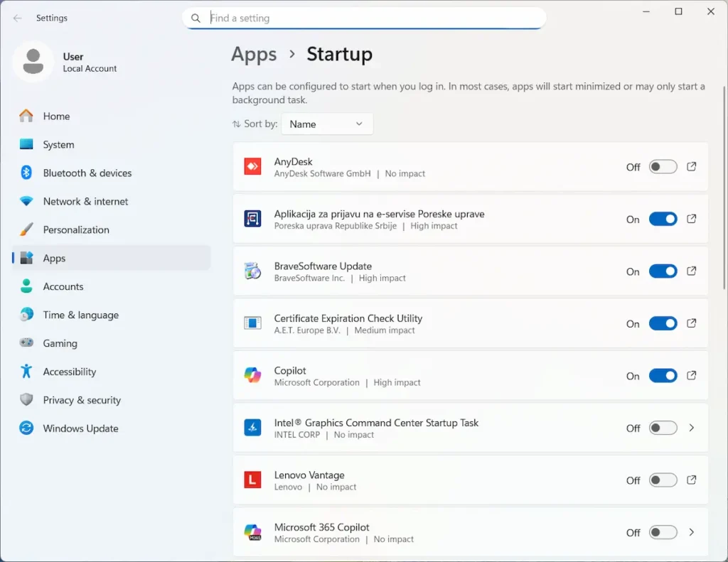Viewport: 728px width, 562px height.
Task: Open external link for Certificate Expiration Check Utility
Action: 691,323
